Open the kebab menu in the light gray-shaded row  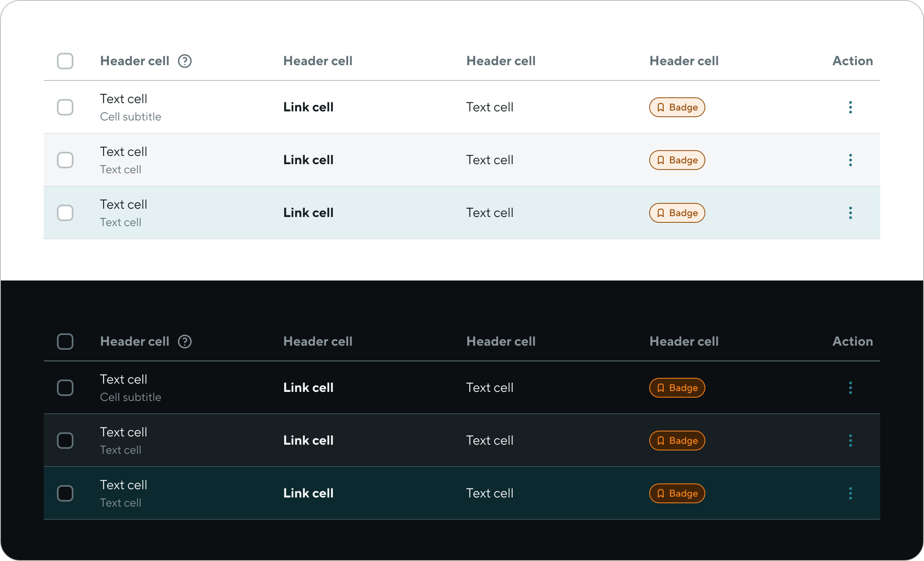pyautogui.click(x=851, y=160)
